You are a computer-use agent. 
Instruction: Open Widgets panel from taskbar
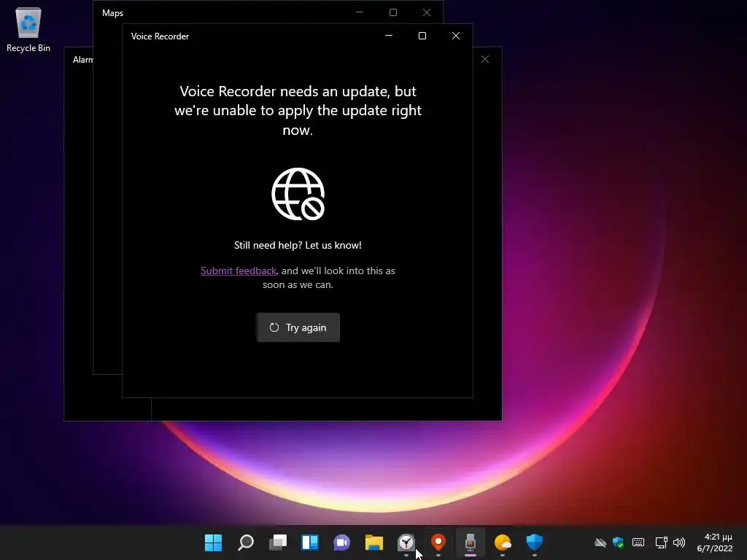click(x=309, y=542)
